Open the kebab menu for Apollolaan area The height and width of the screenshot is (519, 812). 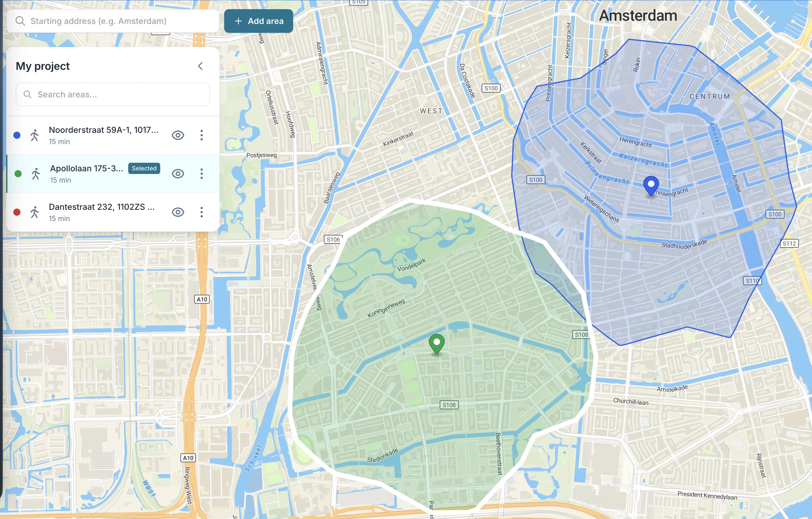point(201,173)
